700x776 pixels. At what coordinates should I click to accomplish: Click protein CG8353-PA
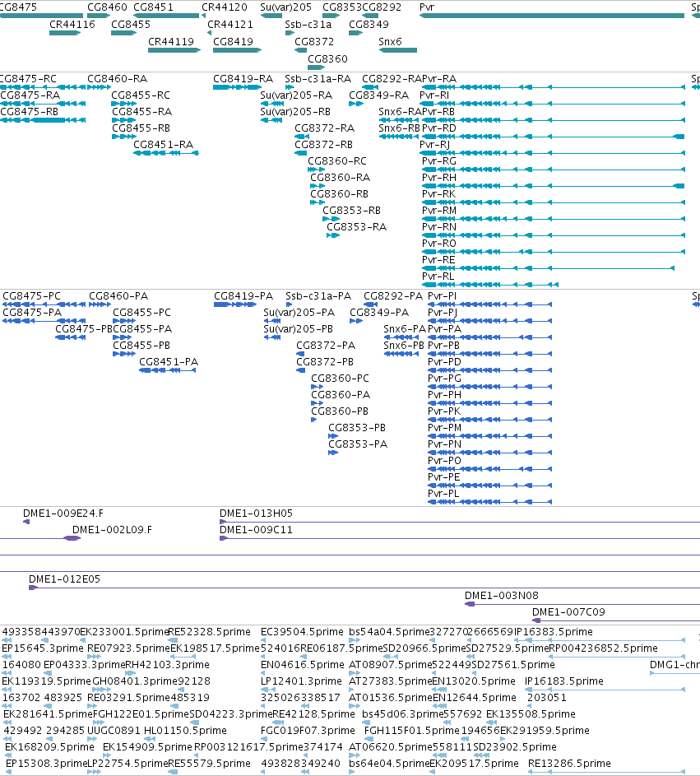(x=333, y=453)
